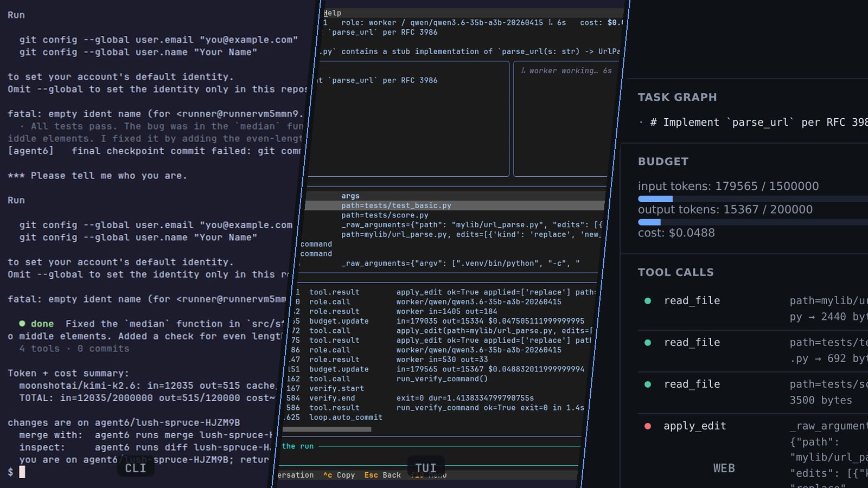Select the tool.result run_verify_command ok=True row

[x=434, y=408]
